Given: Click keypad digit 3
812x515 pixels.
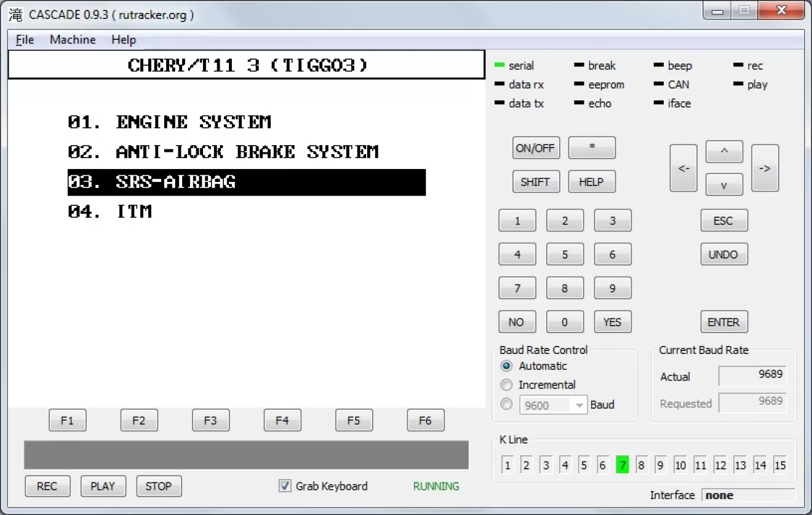Looking at the screenshot, I should [x=613, y=221].
